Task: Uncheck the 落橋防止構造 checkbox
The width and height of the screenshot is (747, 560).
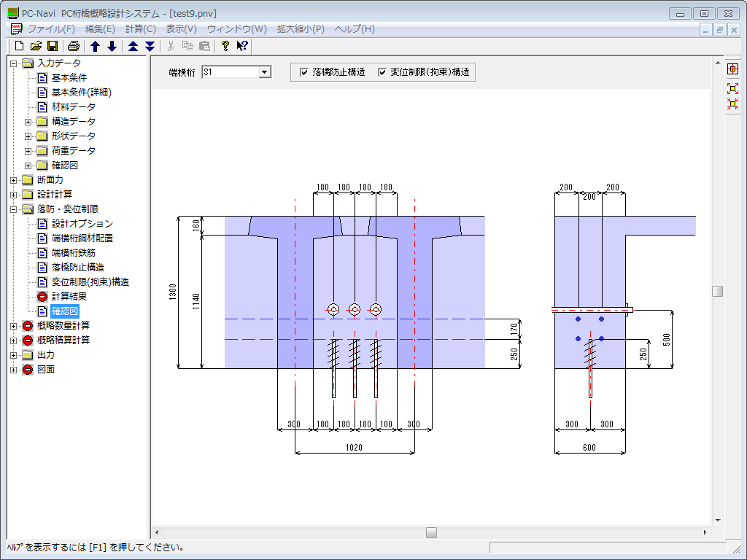Action: tap(305, 72)
